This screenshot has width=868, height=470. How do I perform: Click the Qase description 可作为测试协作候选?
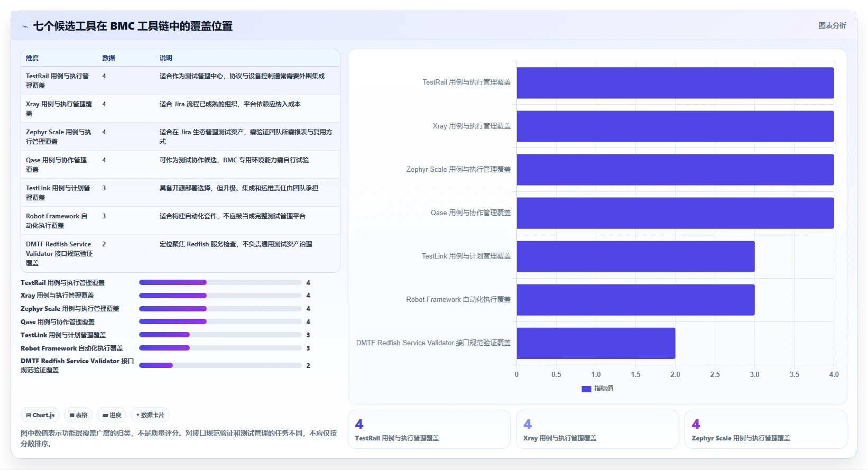point(234,160)
